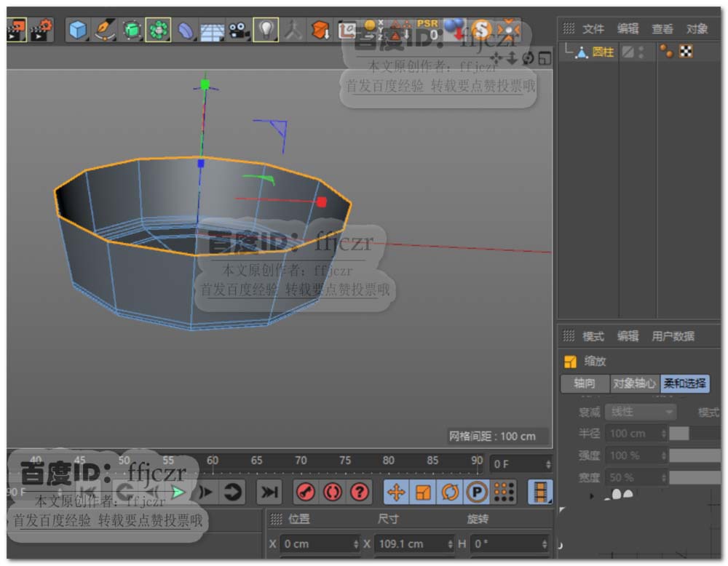Toggle Scale keyframe recording

pyautogui.click(x=423, y=492)
